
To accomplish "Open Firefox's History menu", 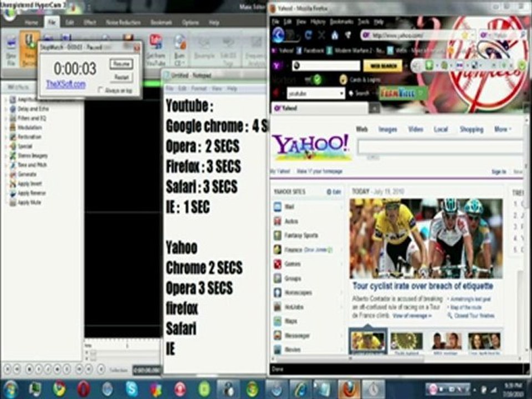I will coord(318,22).
